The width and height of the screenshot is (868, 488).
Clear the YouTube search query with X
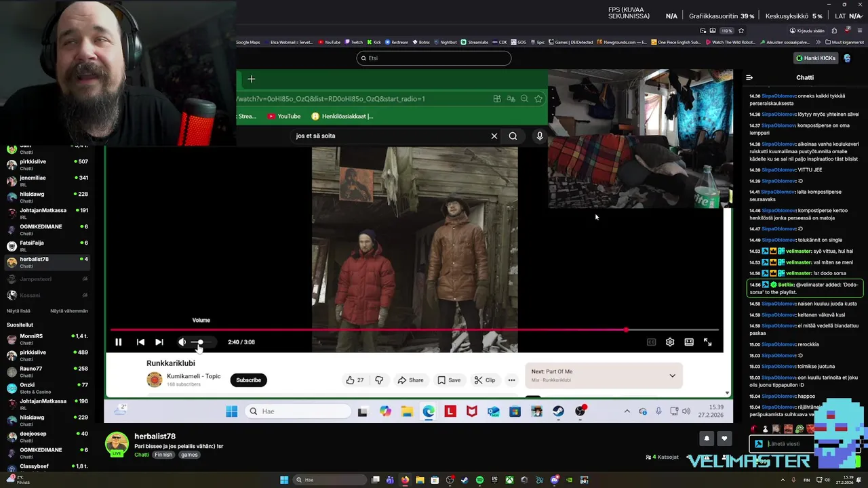point(494,136)
